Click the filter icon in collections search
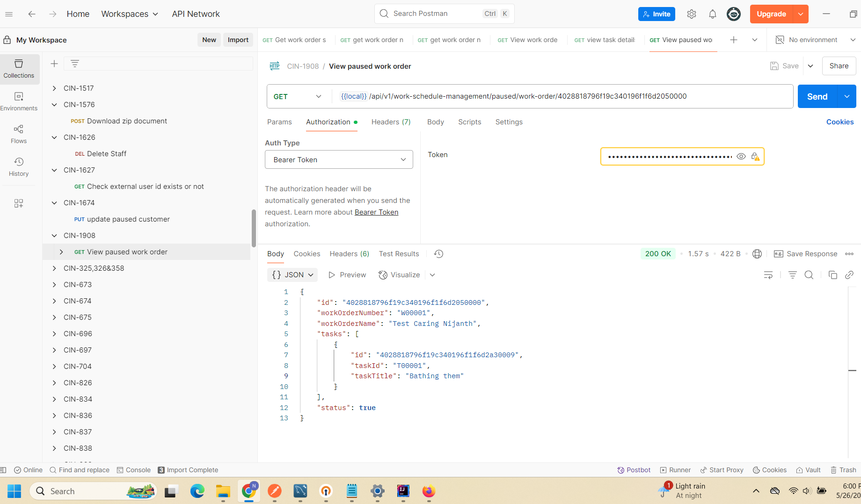This screenshot has width=861, height=504. pos(75,64)
